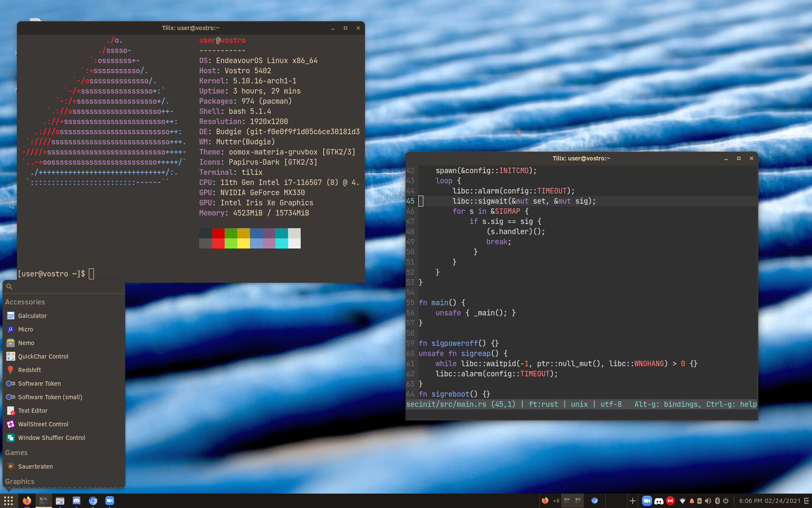Viewport: 812px width, 508px height.
Task: Launch Nemo file manager from the menu
Action: pyautogui.click(x=64, y=343)
